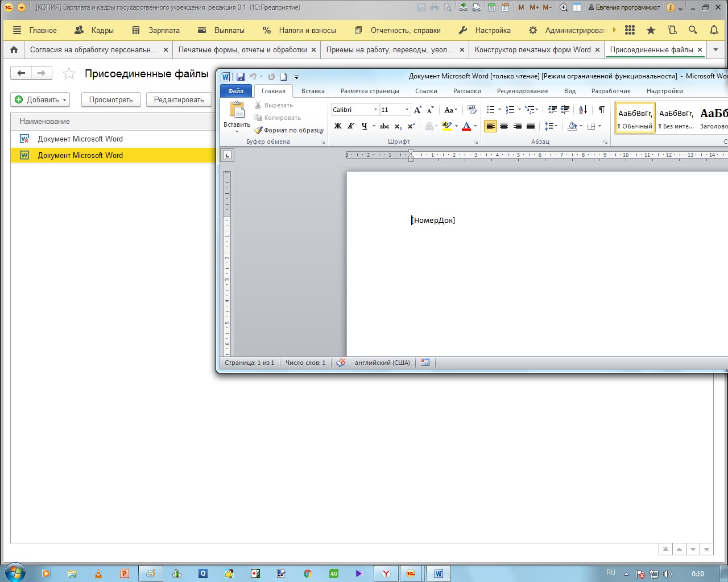Go back with the left arrow button
This screenshot has width=728, height=582.
21,73
